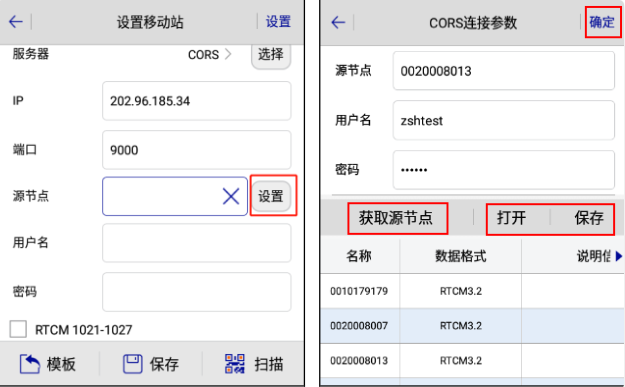Tap the RTCM3.2 cell in row 0020008013
This screenshot has height=387, width=625.
(461, 360)
